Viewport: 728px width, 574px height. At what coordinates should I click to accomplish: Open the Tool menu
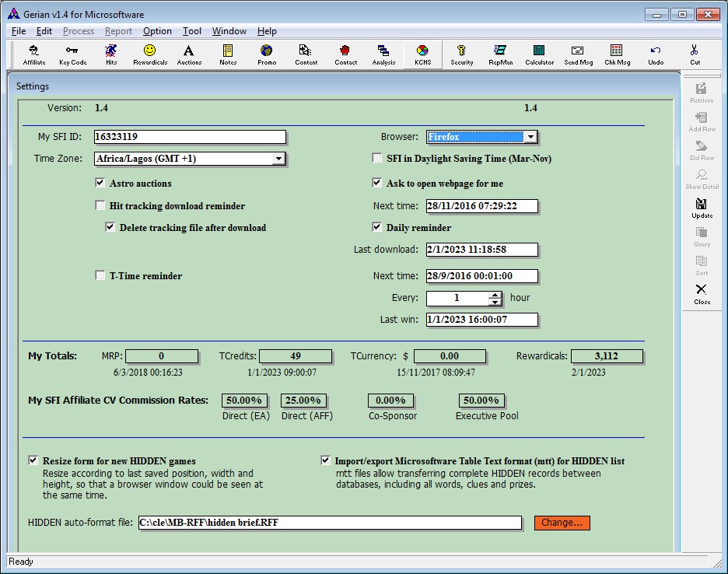click(192, 31)
